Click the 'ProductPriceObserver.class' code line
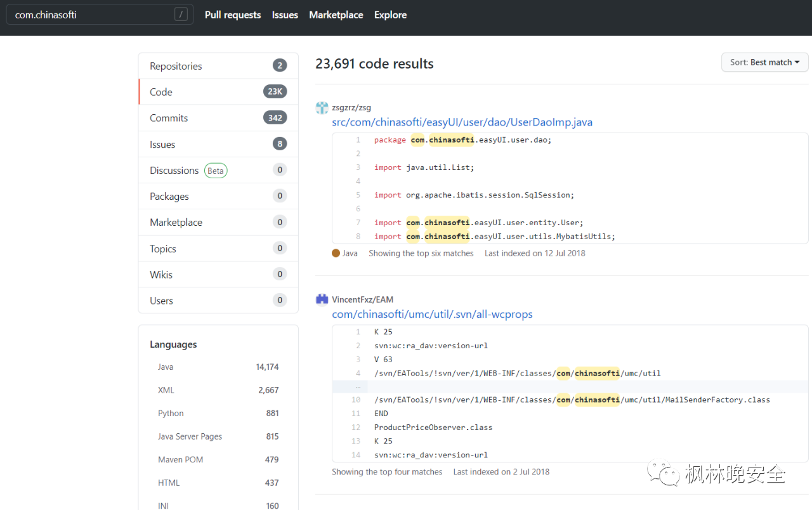The height and width of the screenshot is (510, 812). coord(433,428)
